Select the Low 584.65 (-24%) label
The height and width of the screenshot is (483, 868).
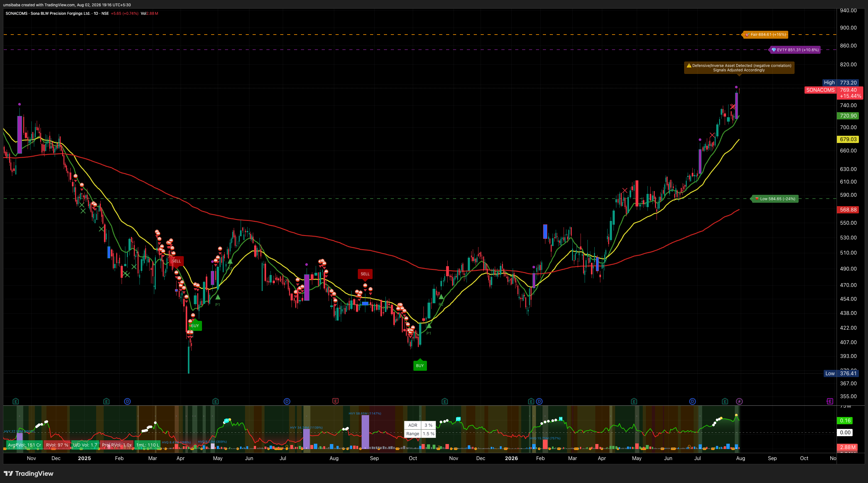[x=775, y=199]
